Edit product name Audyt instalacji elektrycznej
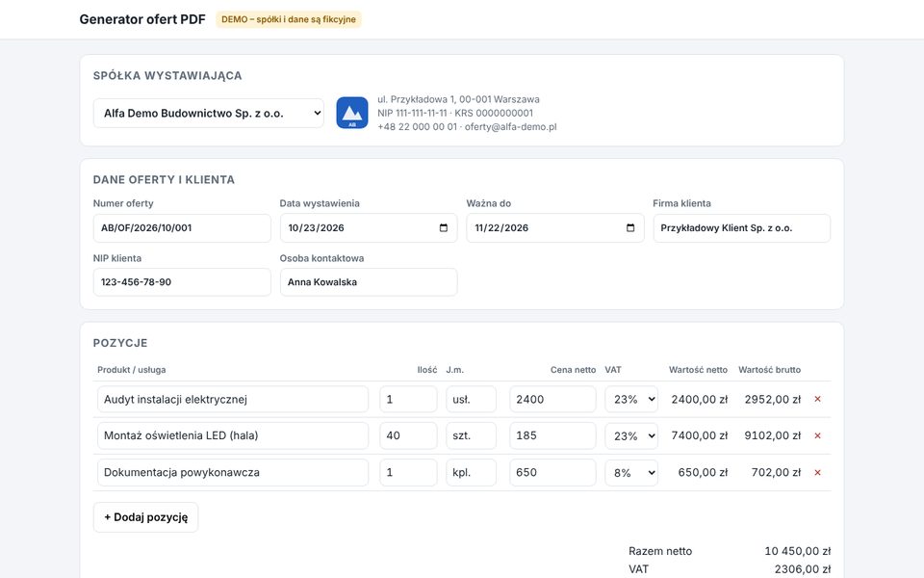The height and width of the screenshot is (578, 924). coord(233,399)
